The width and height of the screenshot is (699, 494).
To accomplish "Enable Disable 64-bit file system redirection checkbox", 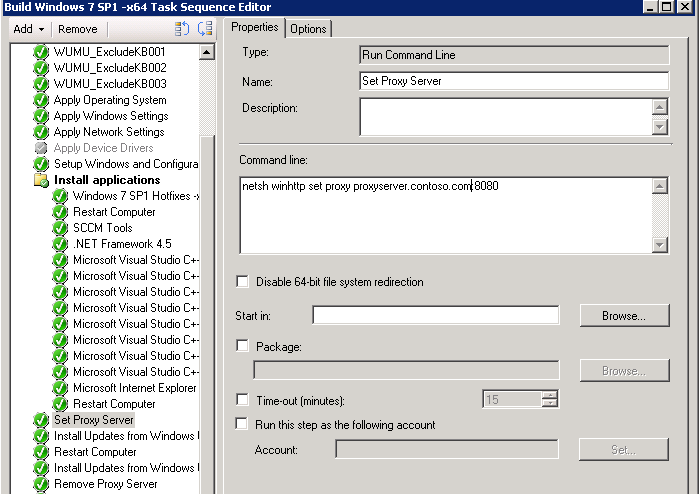I will point(242,282).
